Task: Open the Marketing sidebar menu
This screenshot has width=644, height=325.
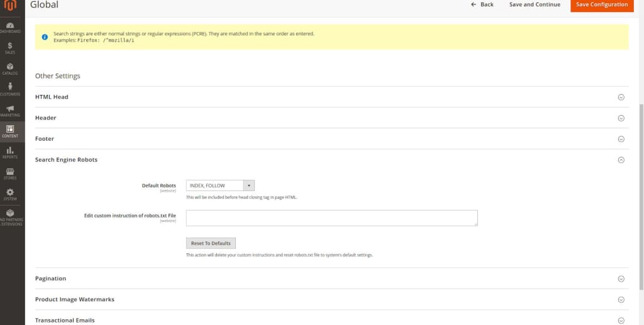Action: tap(10, 111)
